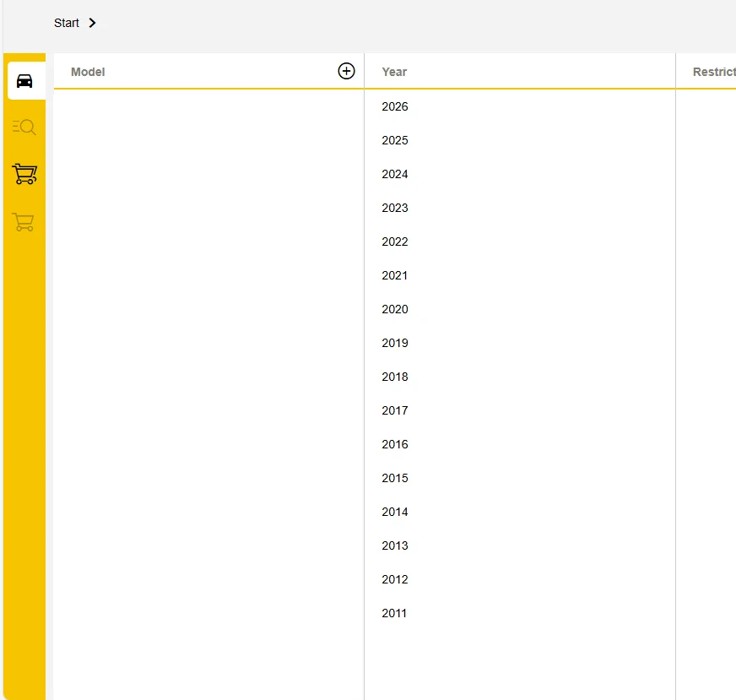
Task: Open the parts search list icon
Action: pos(24,127)
